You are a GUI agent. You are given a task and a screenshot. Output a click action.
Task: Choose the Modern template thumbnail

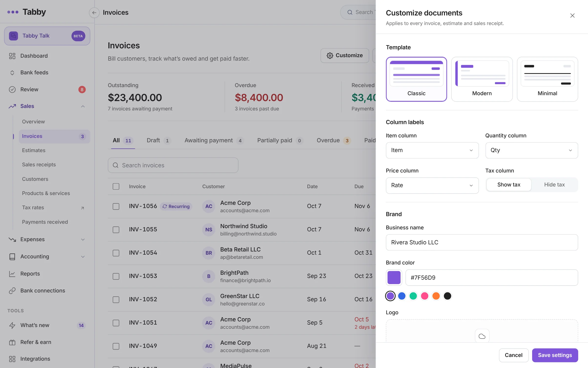click(x=482, y=79)
